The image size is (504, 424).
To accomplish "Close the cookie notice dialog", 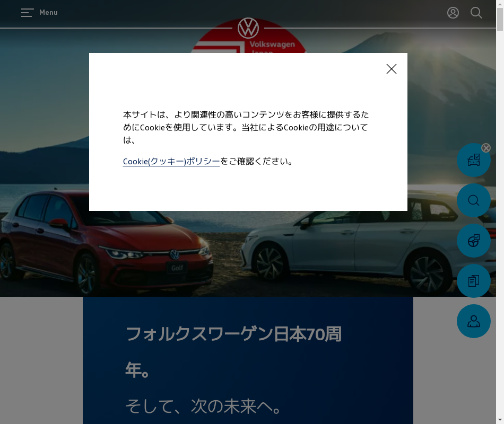I will [391, 69].
